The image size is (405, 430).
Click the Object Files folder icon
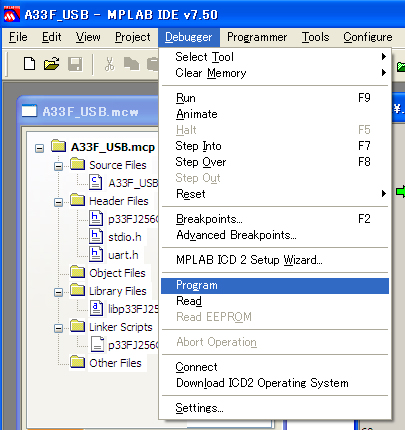(x=78, y=272)
